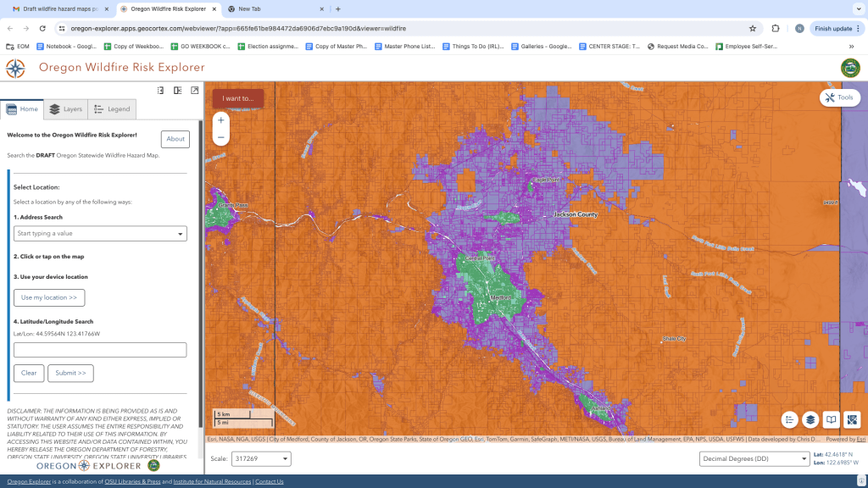
Task: Bookmark this page with the star
Action: coord(753,28)
